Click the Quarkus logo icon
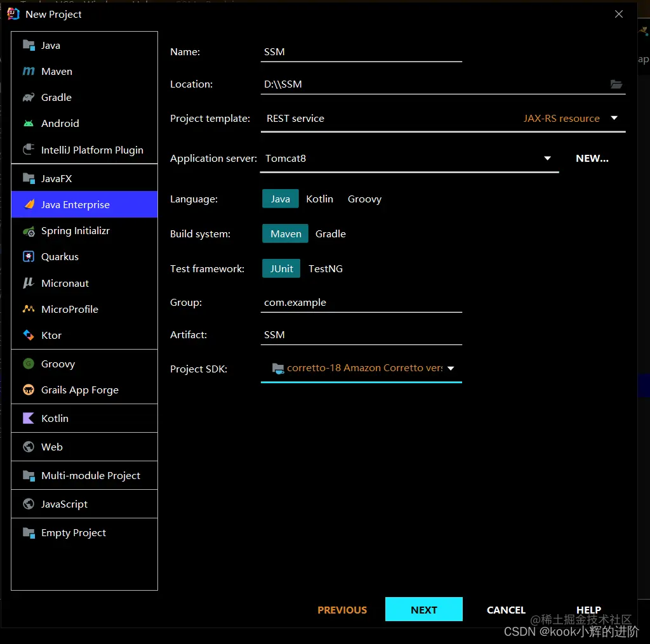This screenshot has height=644, width=650. pyautogui.click(x=29, y=256)
